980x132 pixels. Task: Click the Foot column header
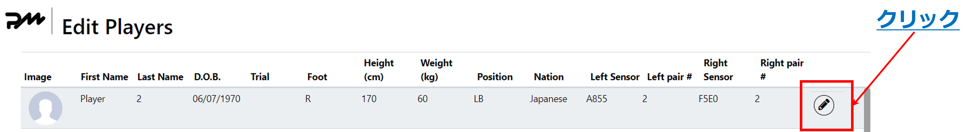pyautogui.click(x=317, y=77)
